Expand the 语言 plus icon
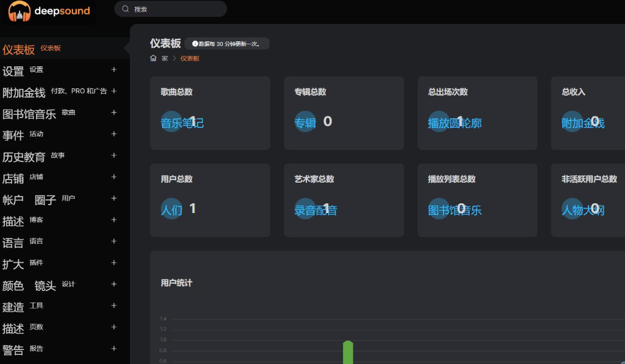625x364 pixels. click(113, 241)
